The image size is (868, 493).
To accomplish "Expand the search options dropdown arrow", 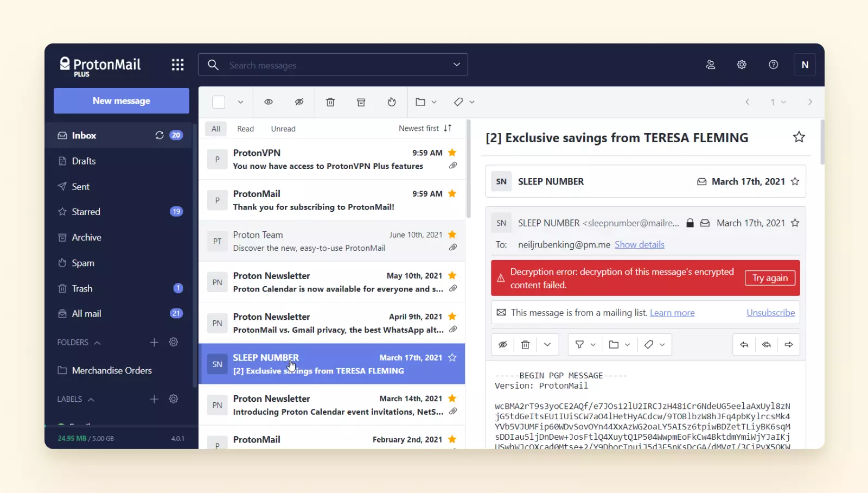I will click(457, 65).
